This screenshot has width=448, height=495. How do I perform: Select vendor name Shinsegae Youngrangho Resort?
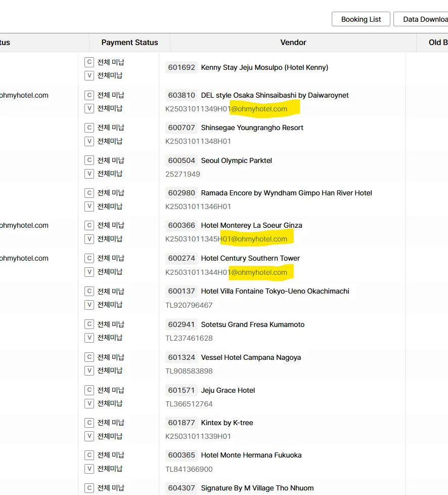[x=252, y=128]
